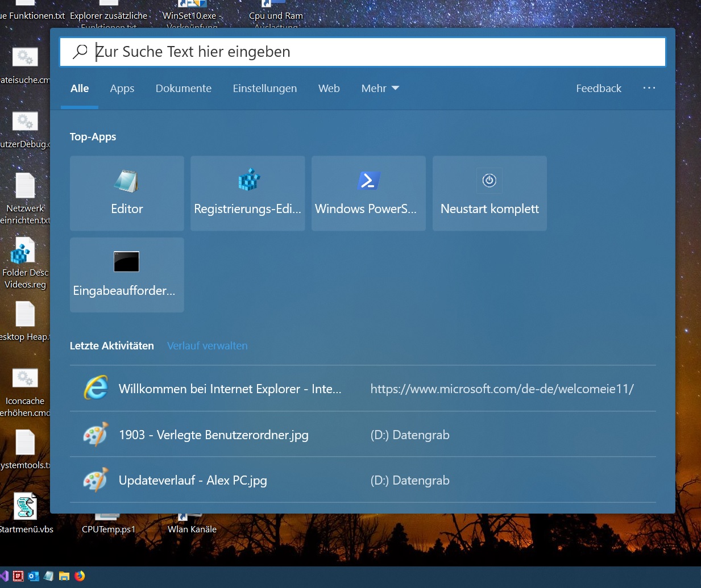The height and width of the screenshot is (588, 701).
Task: Switch to the Dokumente tab
Action: (x=184, y=88)
